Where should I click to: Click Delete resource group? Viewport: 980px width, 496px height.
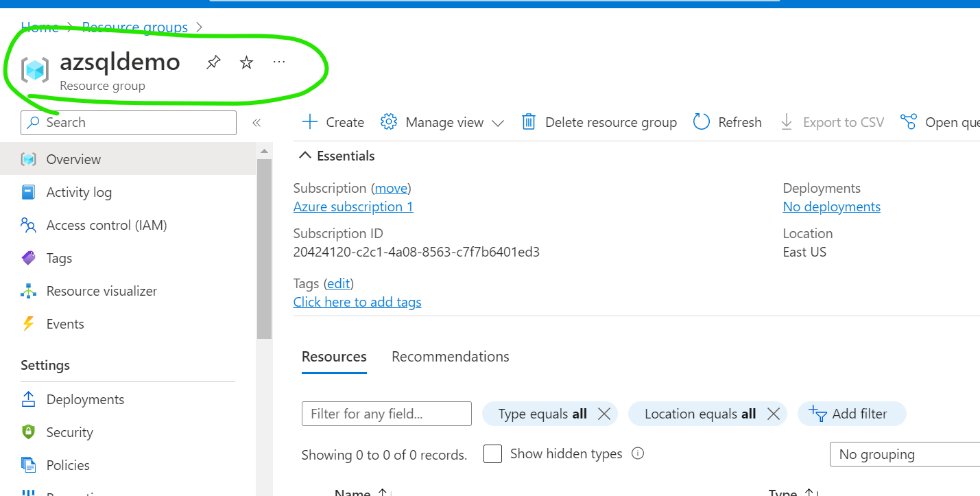[x=599, y=122]
